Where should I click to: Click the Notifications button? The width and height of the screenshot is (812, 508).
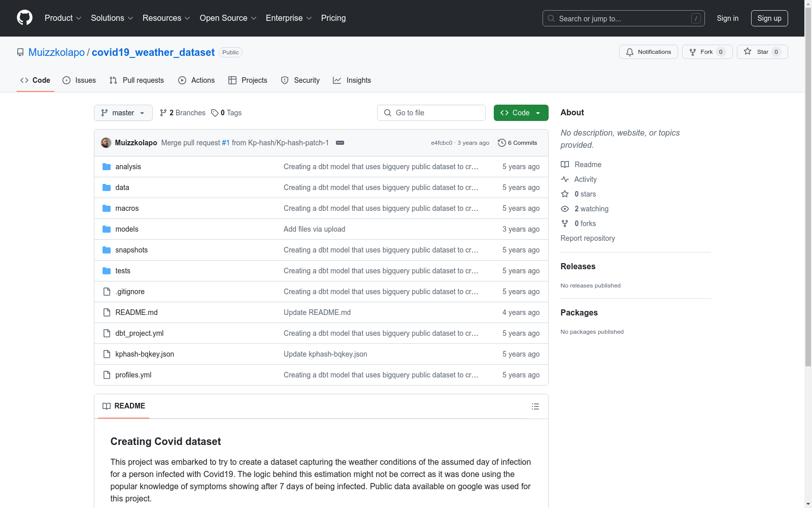(x=649, y=52)
